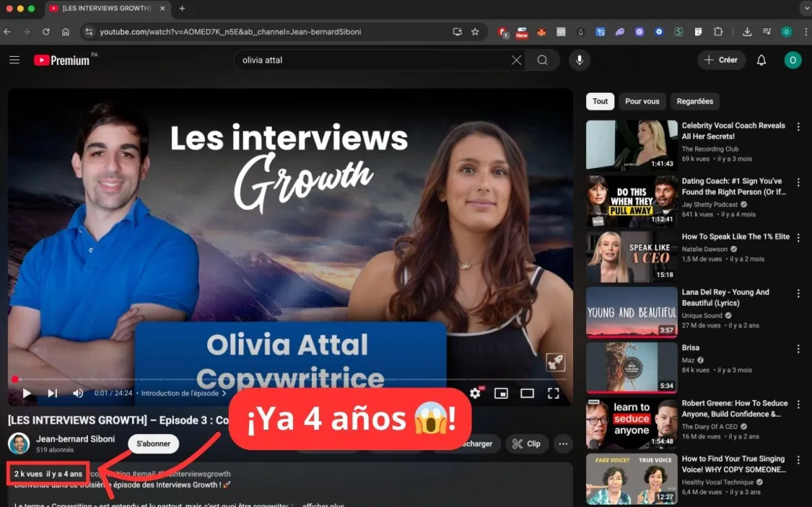Skip to the next video
Screen dimensions: 812x507
click(x=52, y=393)
